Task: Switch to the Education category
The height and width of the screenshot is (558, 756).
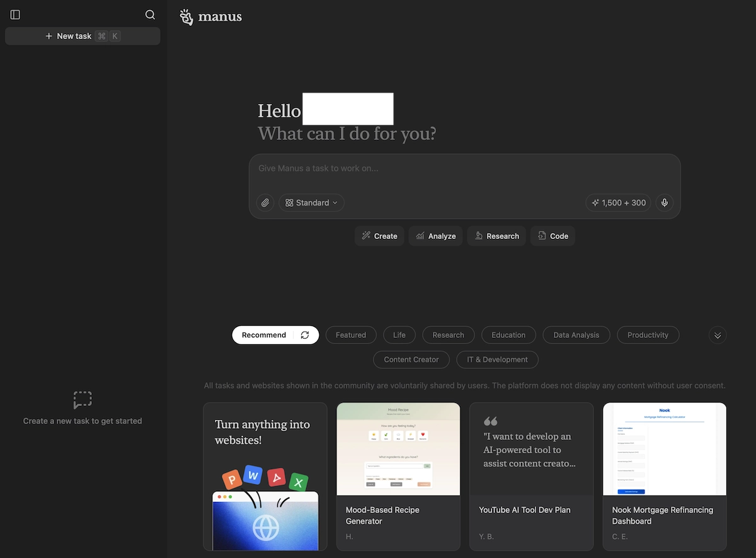Action: pos(508,335)
